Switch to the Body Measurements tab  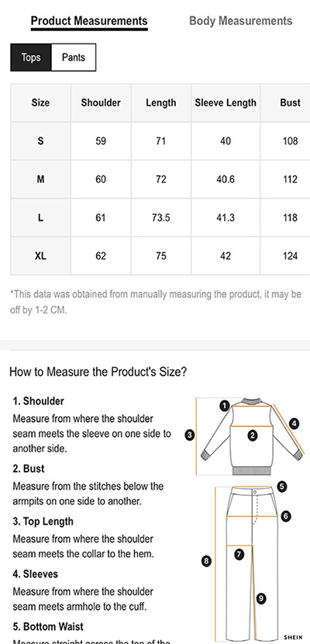pos(241,21)
